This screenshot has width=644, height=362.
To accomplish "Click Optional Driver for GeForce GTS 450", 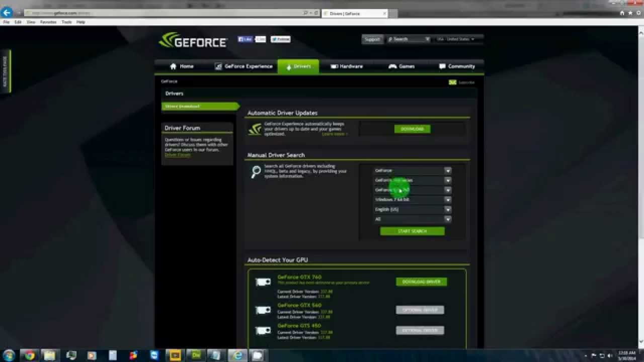I will pyautogui.click(x=420, y=330).
